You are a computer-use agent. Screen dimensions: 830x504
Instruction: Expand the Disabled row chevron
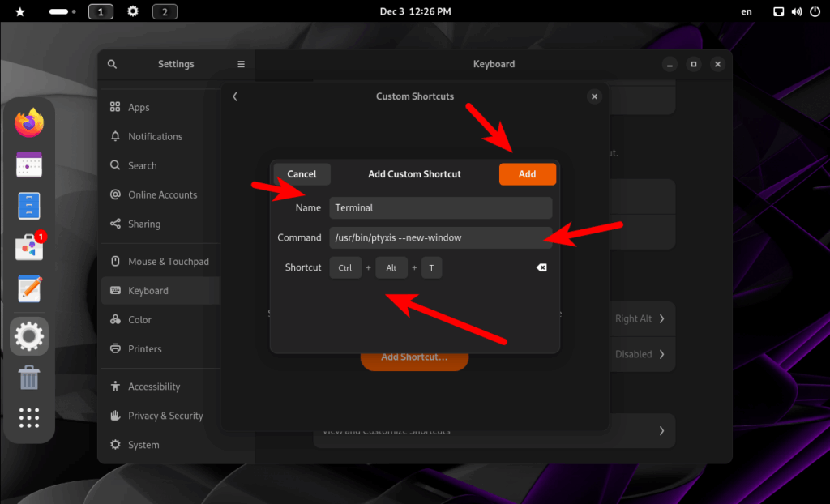coord(661,354)
